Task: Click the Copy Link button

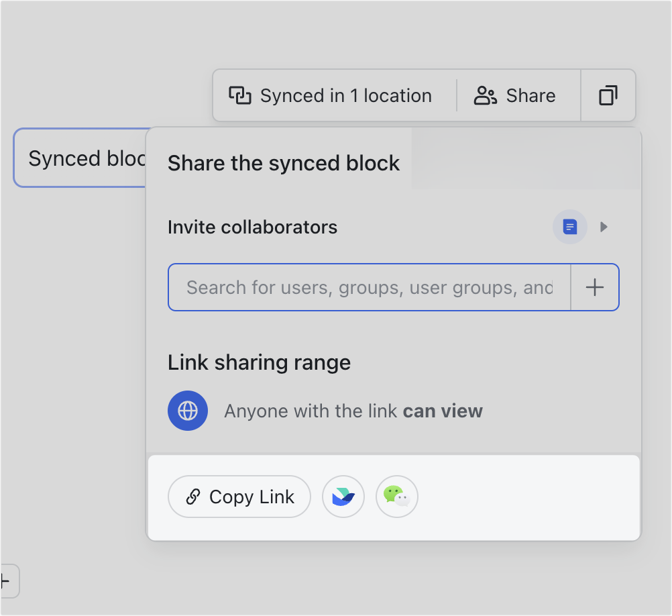Action: point(239,497)
